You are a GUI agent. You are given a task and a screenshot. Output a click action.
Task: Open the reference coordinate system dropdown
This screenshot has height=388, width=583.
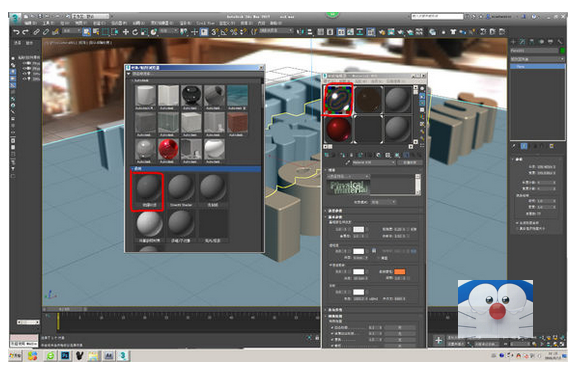(169, 31)
